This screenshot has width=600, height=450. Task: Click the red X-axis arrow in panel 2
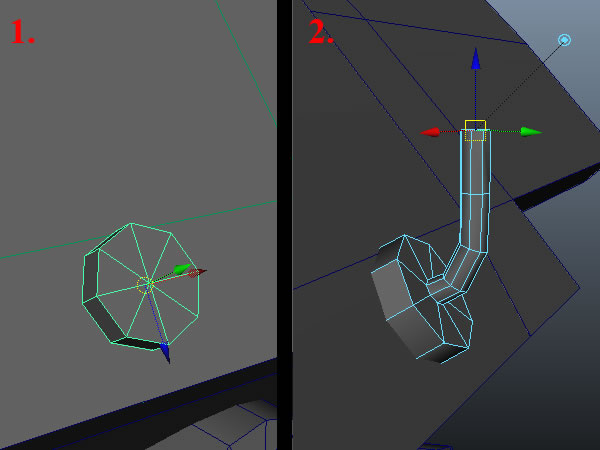point(430,132)
